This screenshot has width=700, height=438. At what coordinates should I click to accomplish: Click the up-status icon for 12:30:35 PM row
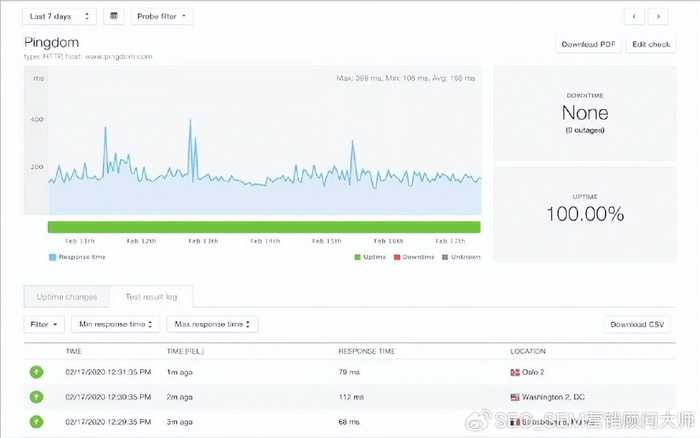37,397
